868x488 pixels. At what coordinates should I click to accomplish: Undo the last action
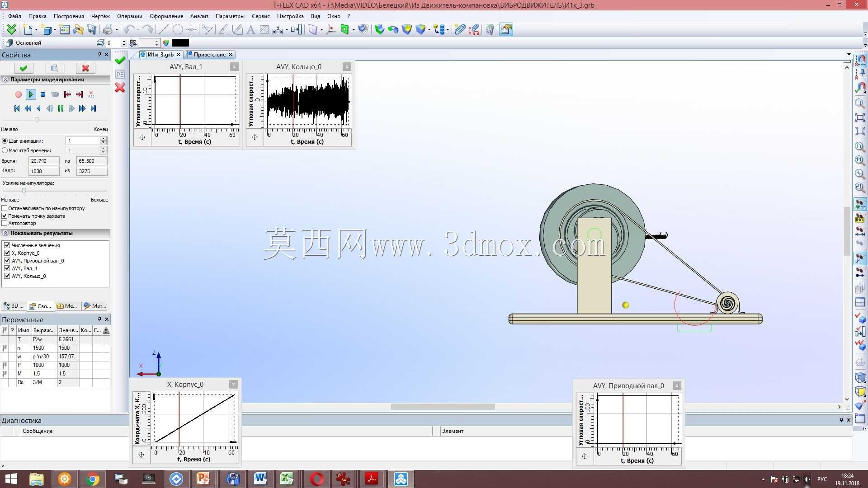click(x=129, y=30)
